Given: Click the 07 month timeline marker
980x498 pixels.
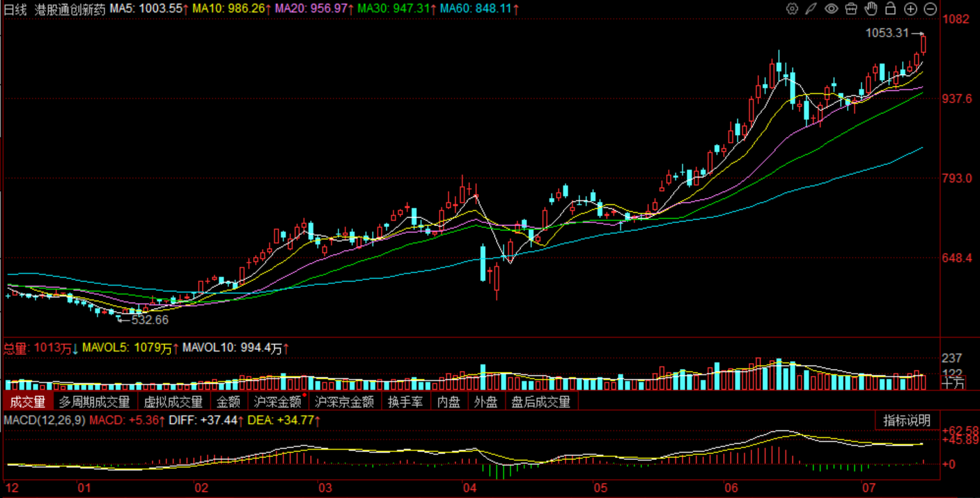Looking at the screenshot, I should click(x=869, y=488).
